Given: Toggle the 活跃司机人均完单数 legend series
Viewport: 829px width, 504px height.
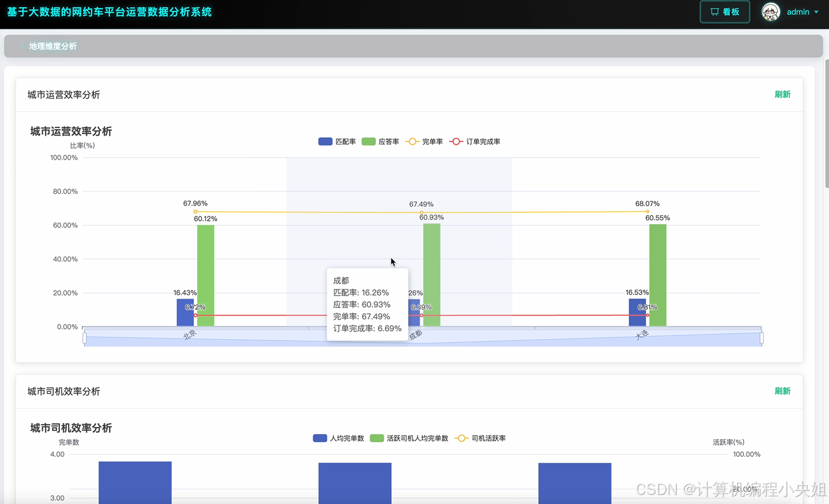Looking at the screenshot, I should 409,438.
